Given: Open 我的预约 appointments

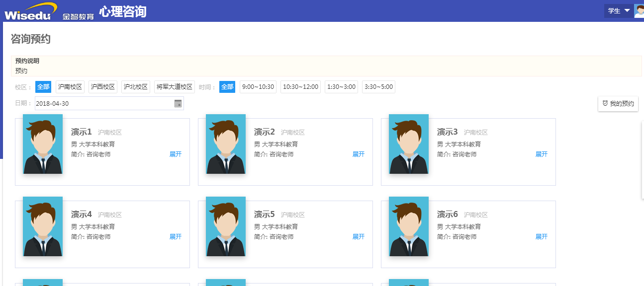Looking at the screenshot, I should click(618, 104).
